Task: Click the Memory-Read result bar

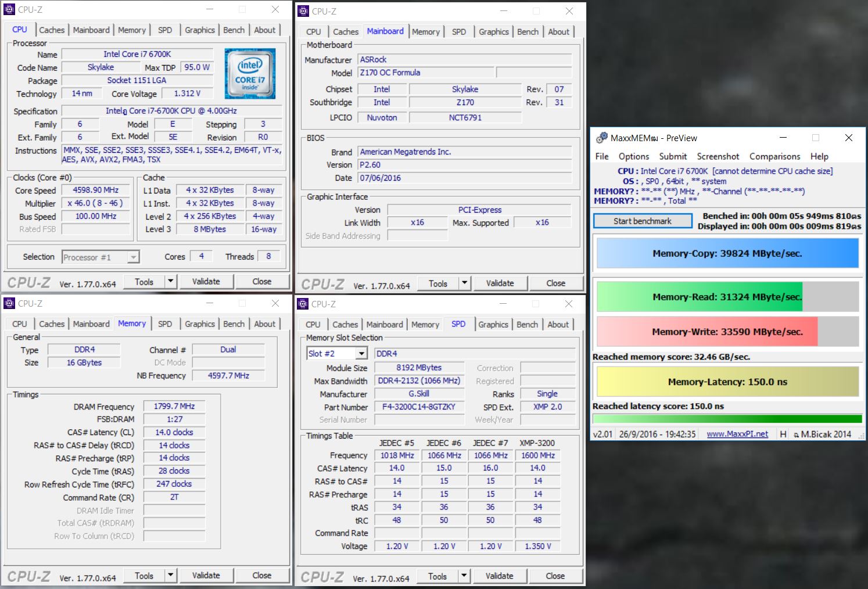Action: pos(727,297)
